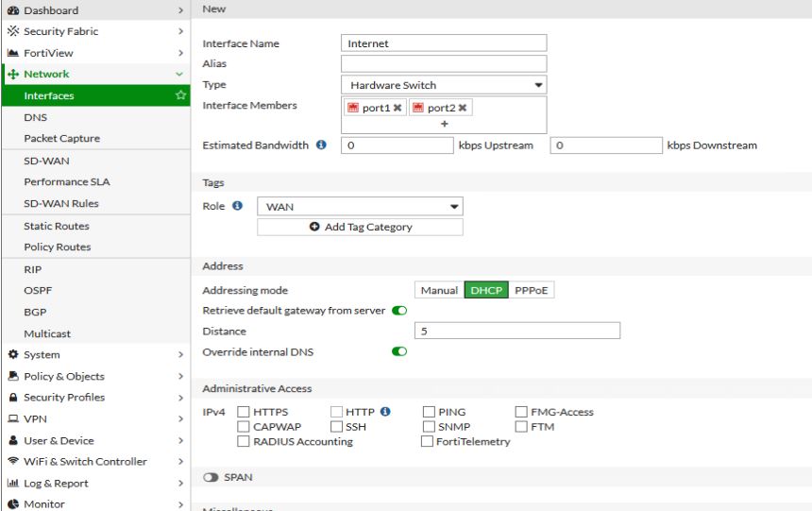Remove port2 from Interface Members
Viewport: 812px width, 511px height.
tap(463, 109)
